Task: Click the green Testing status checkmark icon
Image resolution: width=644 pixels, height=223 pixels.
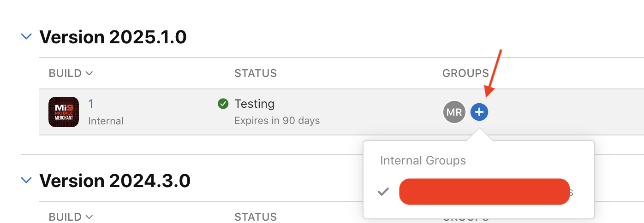Action: pyautogui.click(x=223, y=104)
